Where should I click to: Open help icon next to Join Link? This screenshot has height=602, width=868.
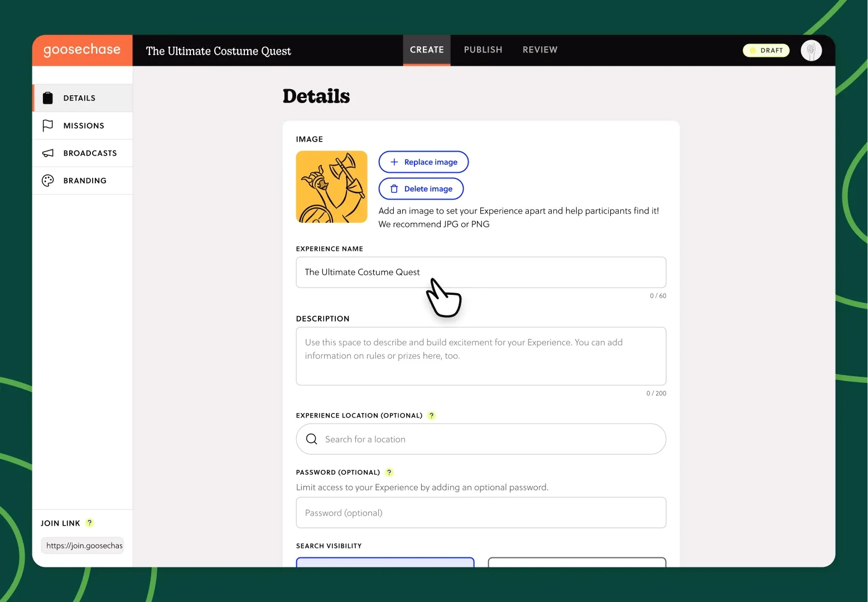pyautogui.click(x=89, y=523)
